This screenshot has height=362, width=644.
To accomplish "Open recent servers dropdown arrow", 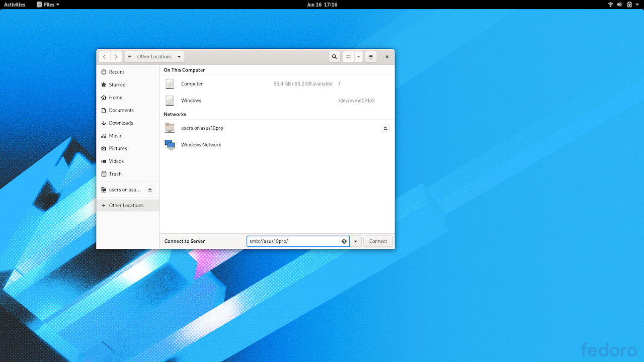I will pyautogui.click(x=356, y=241).
